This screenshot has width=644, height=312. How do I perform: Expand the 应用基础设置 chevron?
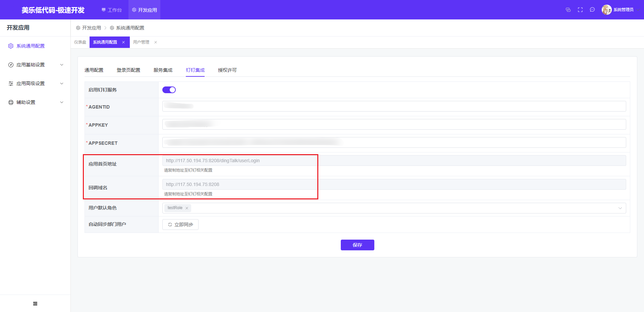coord(62,65)
